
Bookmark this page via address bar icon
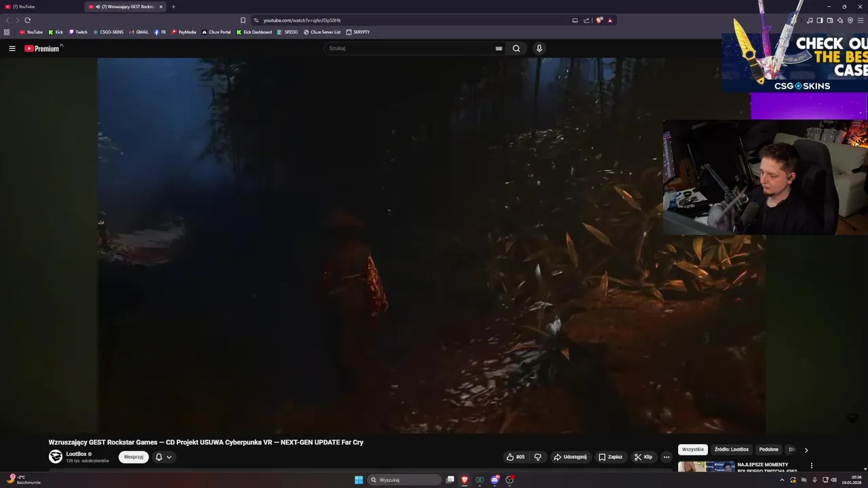point(243,20)
